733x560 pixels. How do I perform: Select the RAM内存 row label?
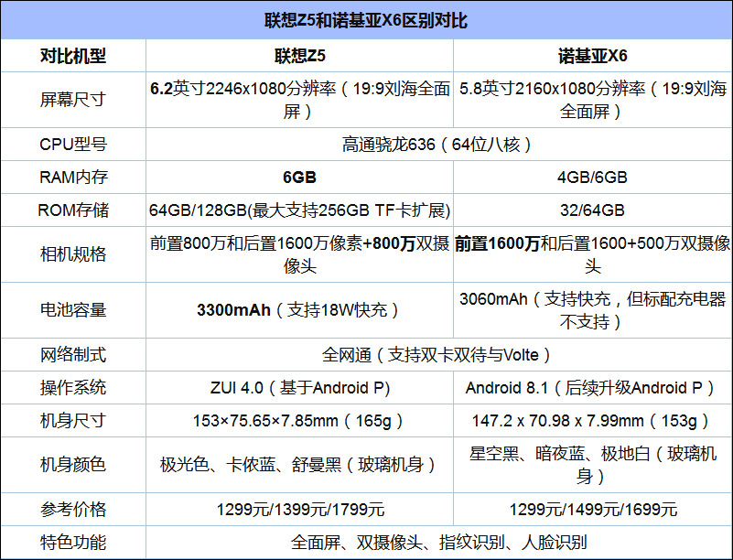[x=73, y=178]
